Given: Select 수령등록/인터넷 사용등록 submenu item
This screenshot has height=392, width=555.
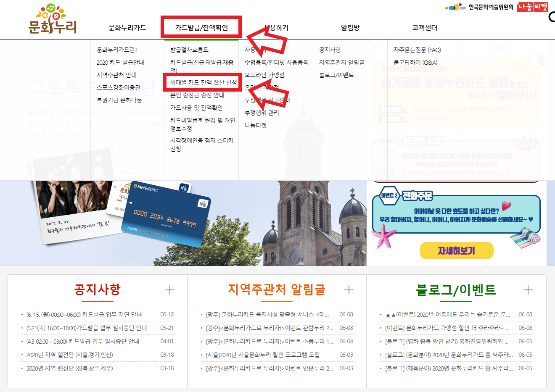Looking at the screenshot, I should tap(276, 62).
